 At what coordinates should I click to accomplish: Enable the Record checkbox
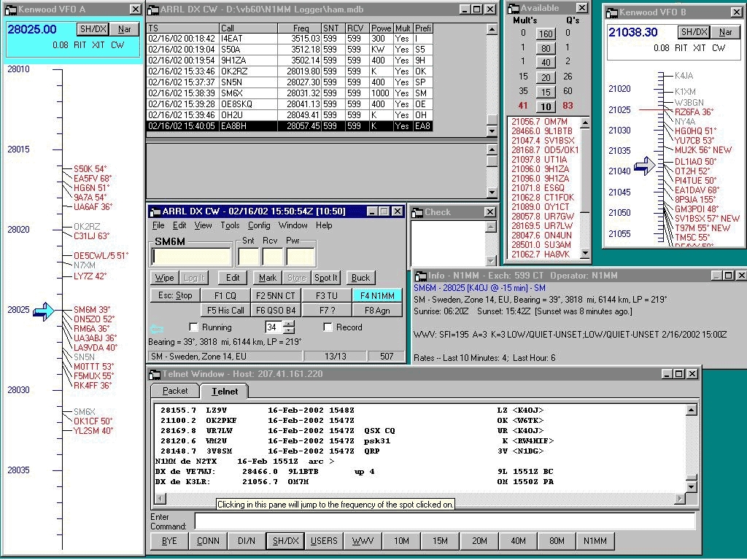click(328, 327)
